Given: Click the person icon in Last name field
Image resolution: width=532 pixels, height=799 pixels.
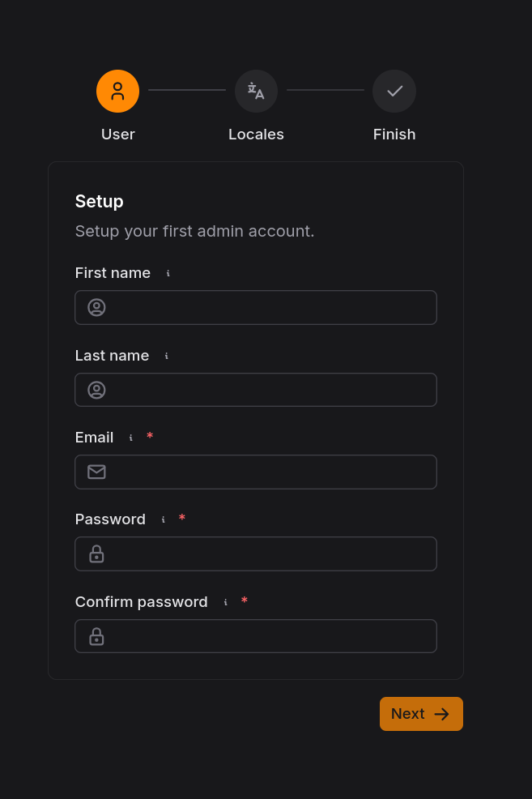Looking at the screenshot, I should 96,391.
